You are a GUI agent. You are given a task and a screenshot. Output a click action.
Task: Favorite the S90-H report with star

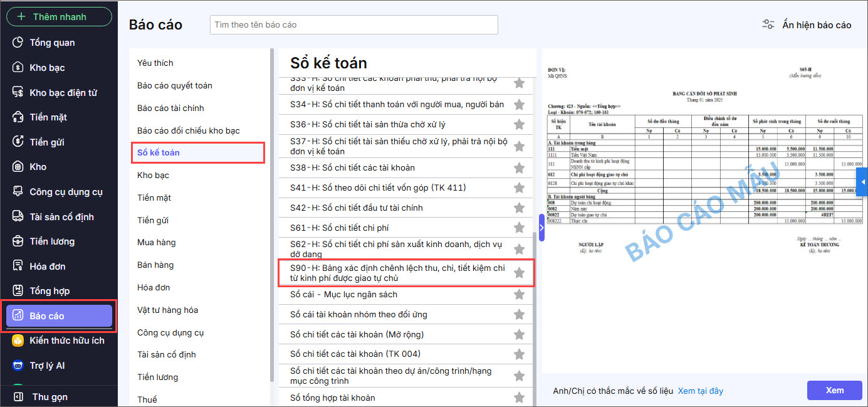[519, 273]
